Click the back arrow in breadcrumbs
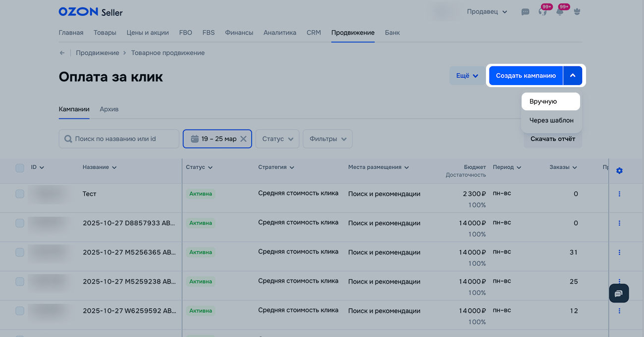The height and width of the screenshot is (337, 644). coord(62,53)
